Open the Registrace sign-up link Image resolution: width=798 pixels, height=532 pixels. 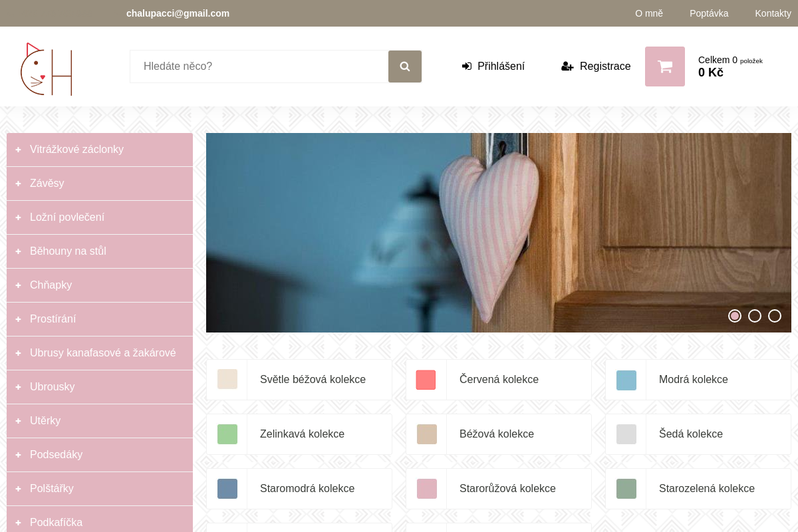[x=596, y=66]
